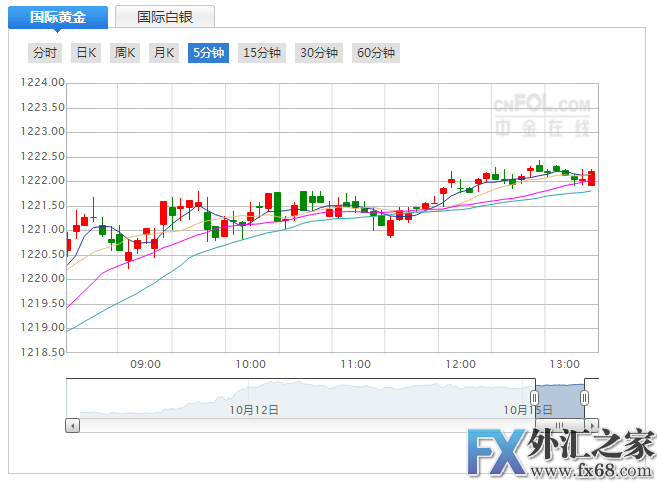Click the selected blue range window
The height and width of the screenshot is (482, 657).
pyautogui.click(x=560, y=401)
